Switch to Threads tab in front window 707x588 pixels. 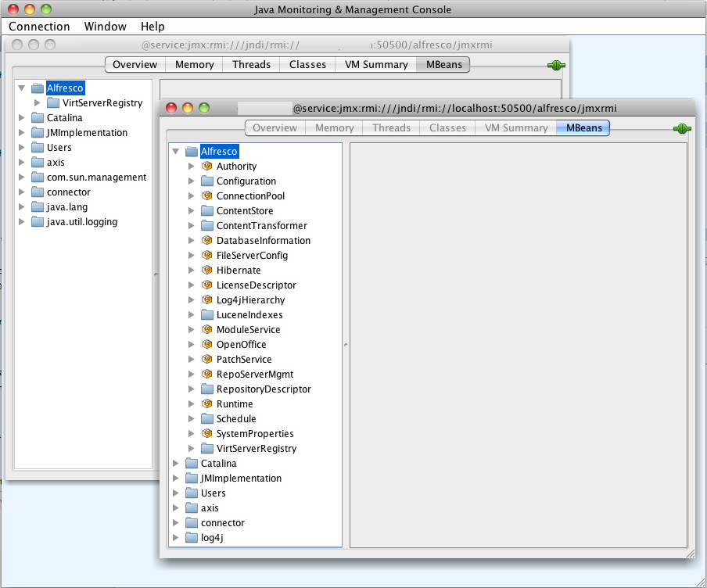click(391, 128)
